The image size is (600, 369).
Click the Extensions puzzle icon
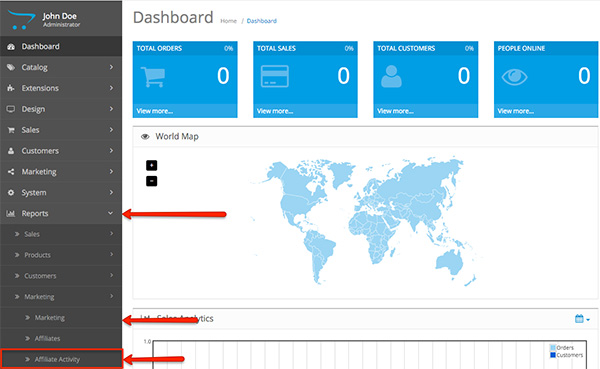pos(11,88)
